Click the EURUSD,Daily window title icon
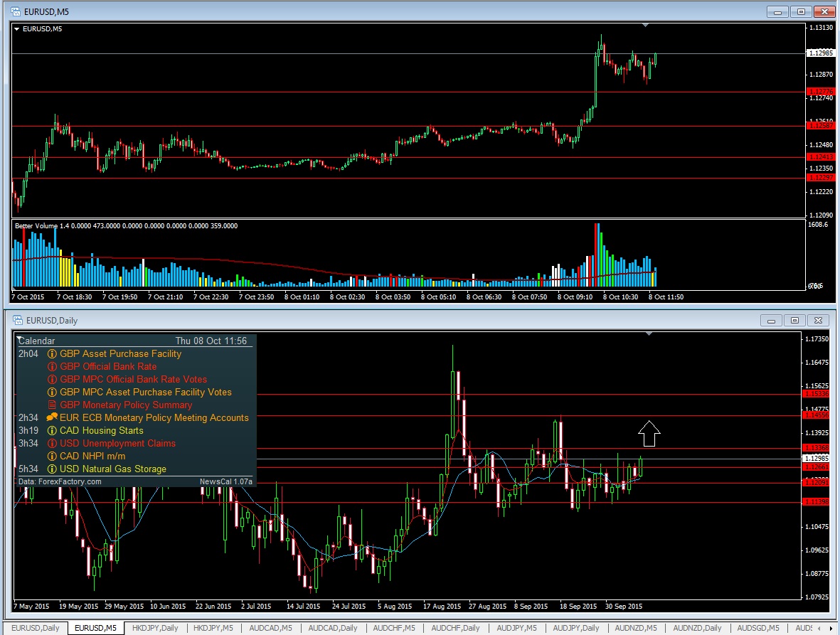This screenshot has height=635, width=840. click(x=18, y=320)
